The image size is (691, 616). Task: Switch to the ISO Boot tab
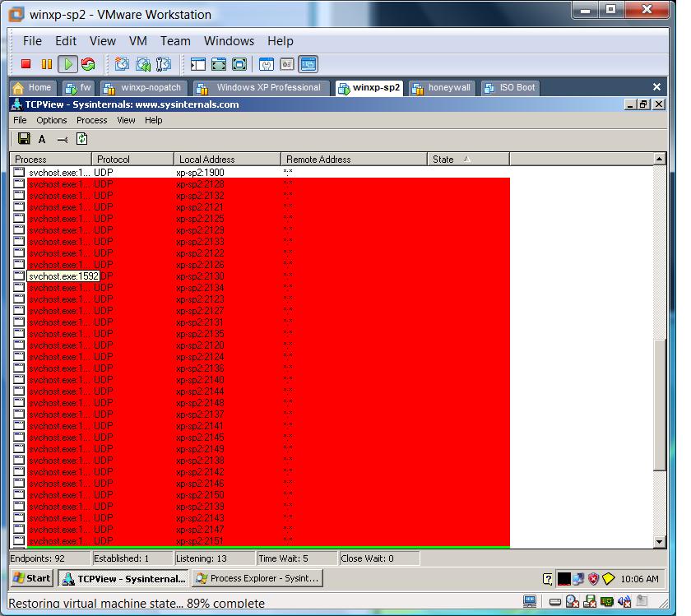pos(510,88)
